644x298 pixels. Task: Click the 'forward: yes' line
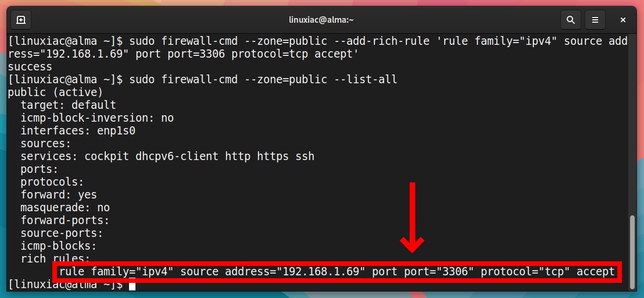tap(59, 194)
